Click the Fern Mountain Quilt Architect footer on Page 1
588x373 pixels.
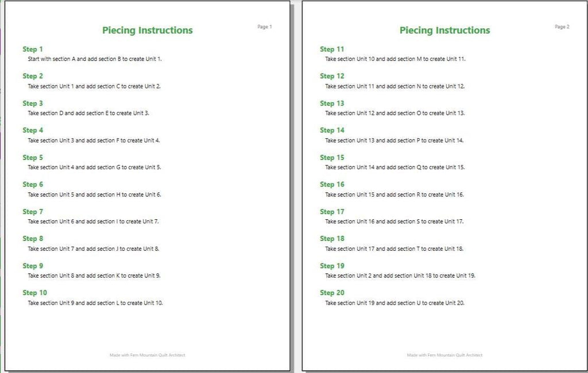coord(148,355)
